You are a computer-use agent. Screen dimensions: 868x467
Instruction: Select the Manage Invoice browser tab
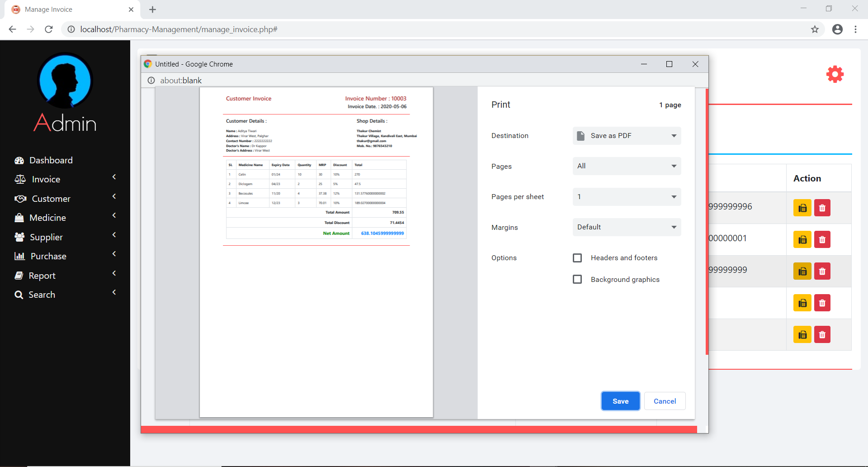[72, 10]
